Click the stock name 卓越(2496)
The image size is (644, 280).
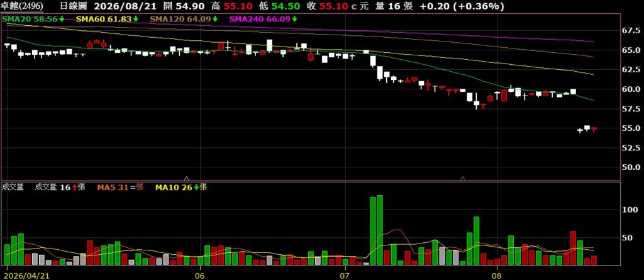23,6
